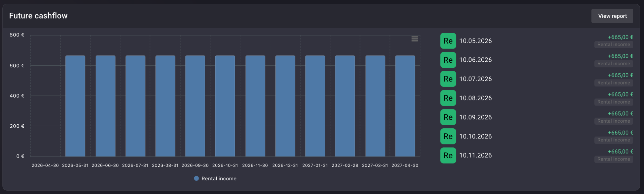Select the 10.10.2026 transaction date
This screenshot has height=194, width=644.
tap(475, 136)
